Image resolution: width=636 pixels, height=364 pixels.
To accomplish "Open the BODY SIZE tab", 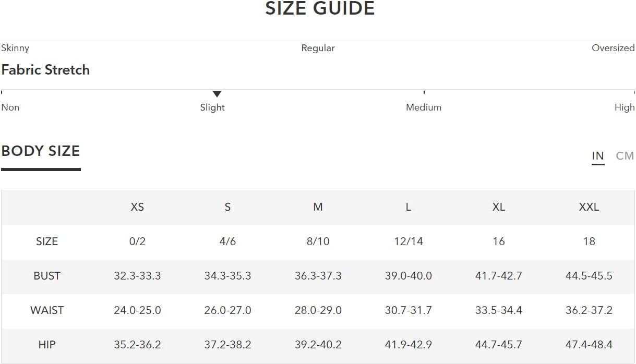I will tap(41, 151).
